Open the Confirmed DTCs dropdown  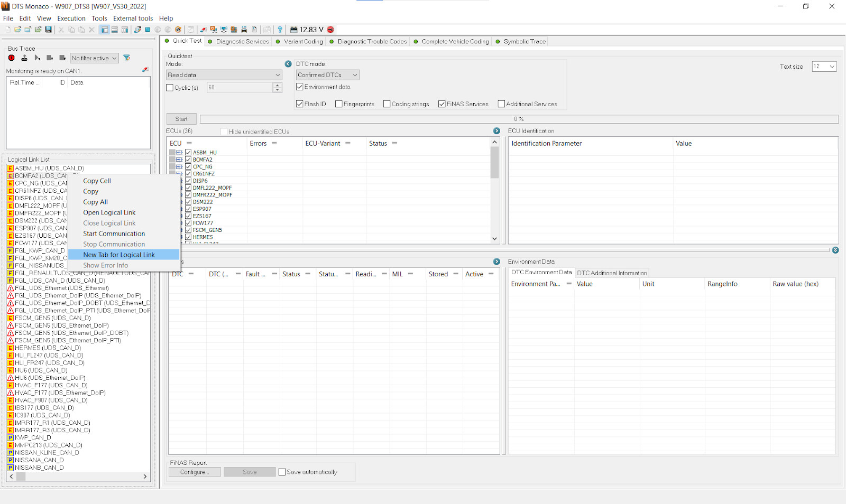[x=327, y=75]
